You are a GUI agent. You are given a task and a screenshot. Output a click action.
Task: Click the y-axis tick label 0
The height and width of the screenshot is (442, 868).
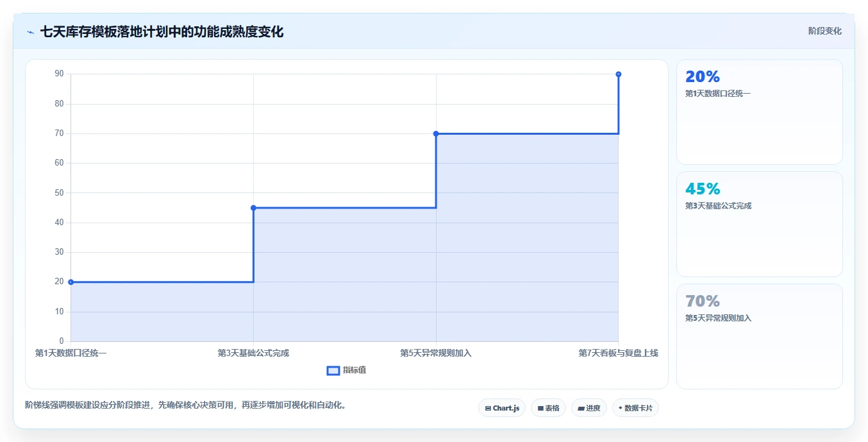(x=62, y=341)
